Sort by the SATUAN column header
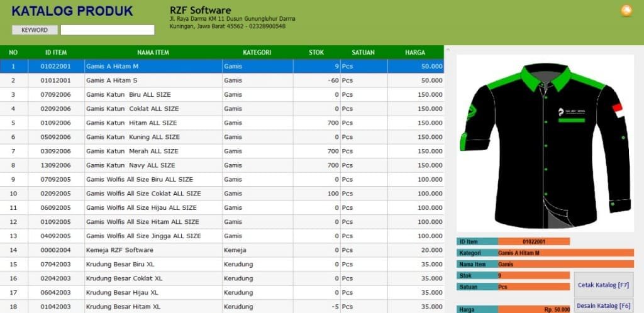 click(x=364, y=53)
